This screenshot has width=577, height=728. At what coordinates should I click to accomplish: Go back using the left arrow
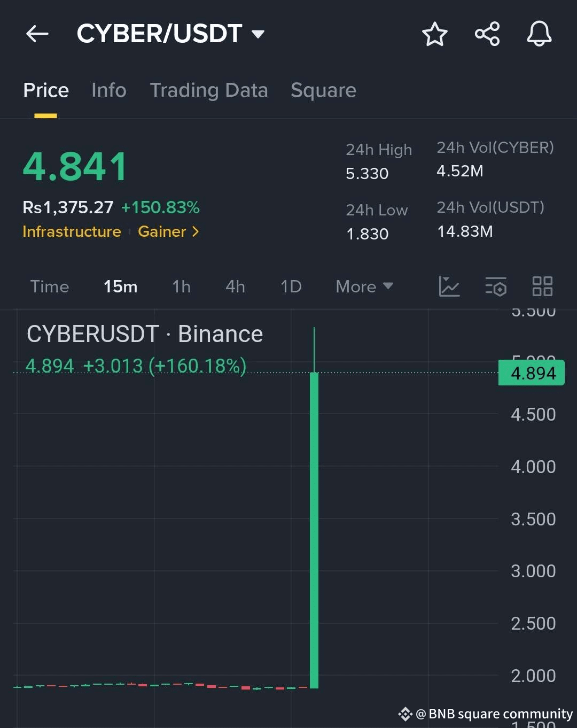pyautogui.click(x=37, y=34)
